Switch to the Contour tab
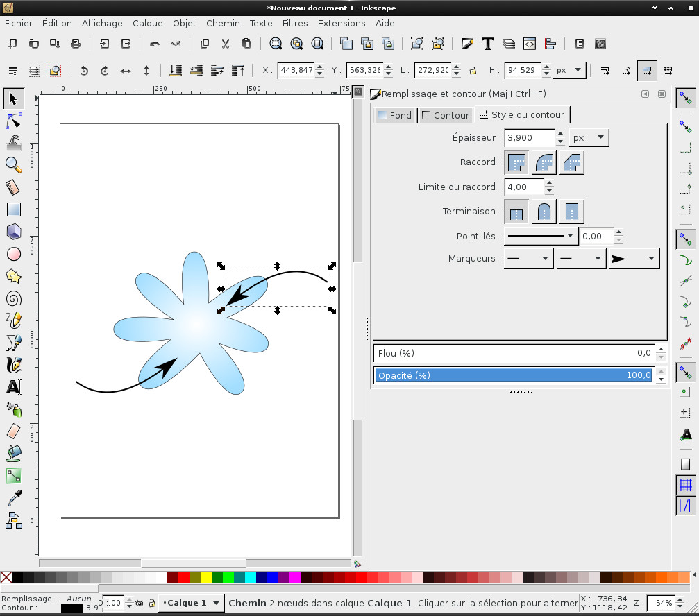This screenshot has height=616, width=699. 445,114
